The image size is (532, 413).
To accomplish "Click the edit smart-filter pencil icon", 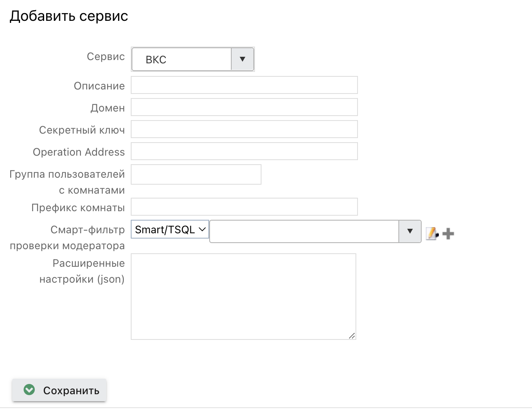I will point(432,234).
